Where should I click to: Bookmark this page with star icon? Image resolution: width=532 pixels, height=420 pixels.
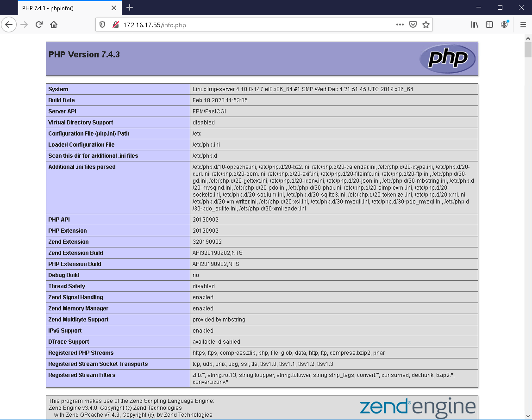[426, 25]
